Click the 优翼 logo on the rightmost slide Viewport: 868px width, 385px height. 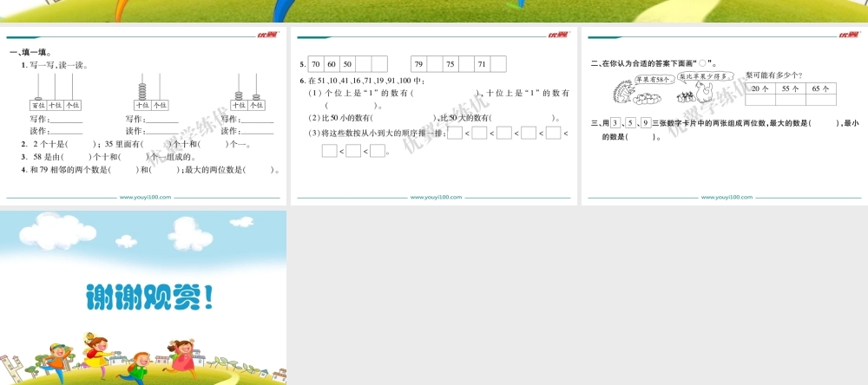pyautogui.click(x=847, y=35)
